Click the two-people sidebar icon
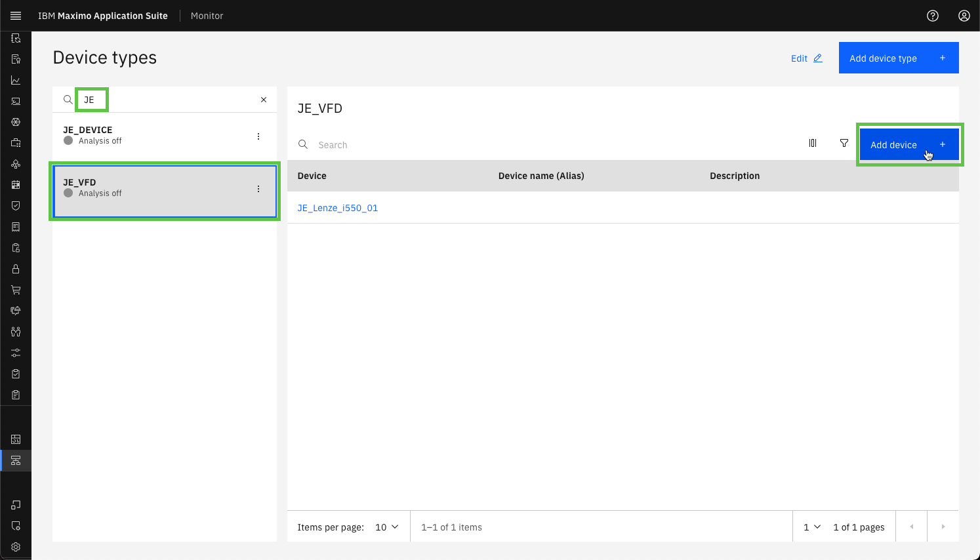Image resolution: width=980 pixels, height=560 pixels. click(x=16, y=332)
